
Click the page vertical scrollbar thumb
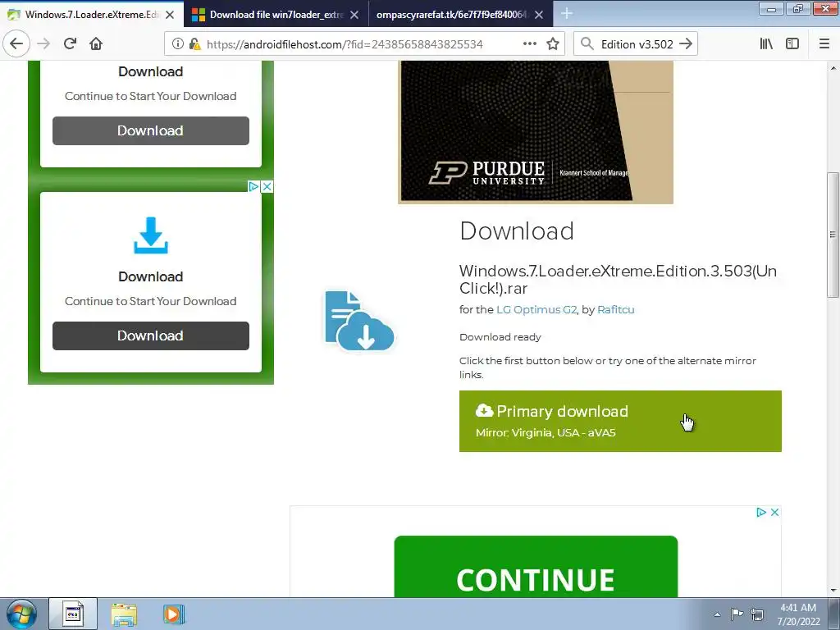coord(833,235)
